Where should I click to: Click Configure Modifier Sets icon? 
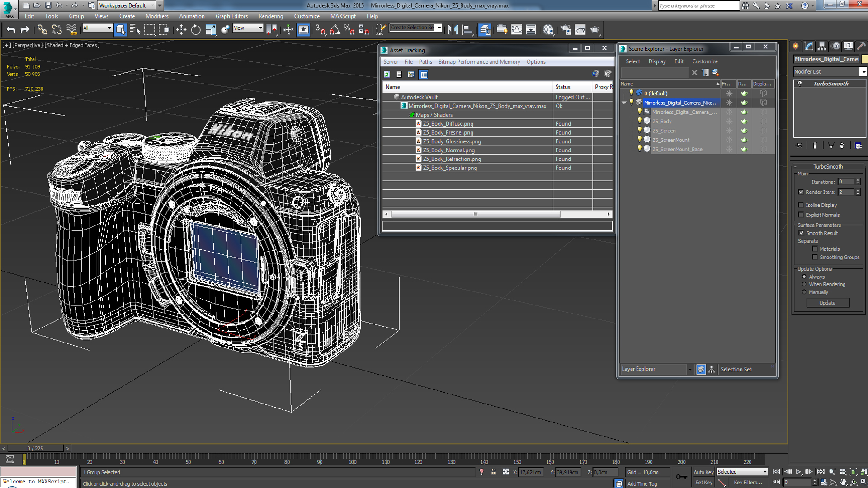click(x=858, y=145)
